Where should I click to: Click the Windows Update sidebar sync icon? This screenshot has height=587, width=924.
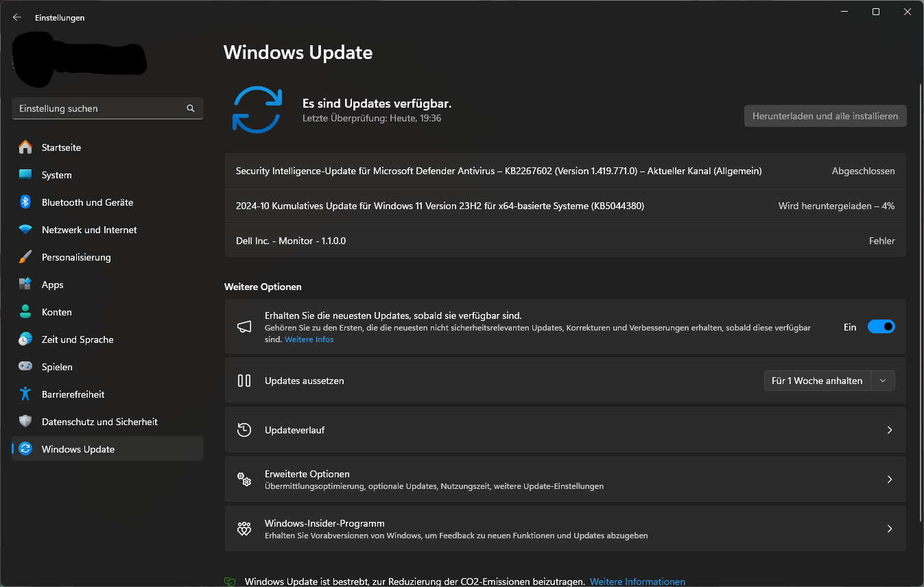coord(25,449)
